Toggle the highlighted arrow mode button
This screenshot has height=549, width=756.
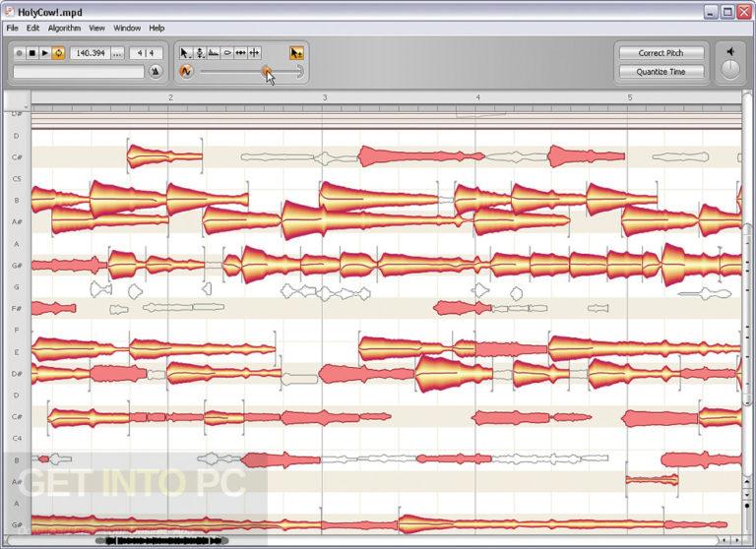[x=296, y=53]
